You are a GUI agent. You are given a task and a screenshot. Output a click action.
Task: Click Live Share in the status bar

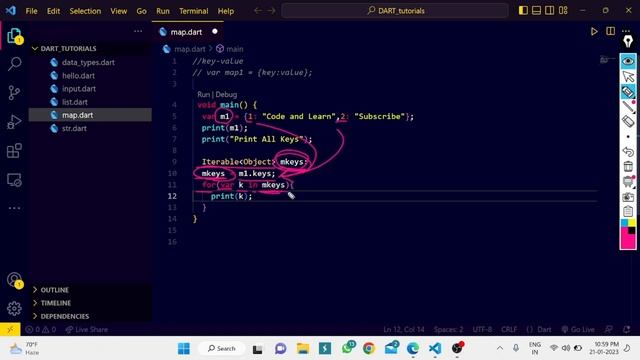coord(87,329)
